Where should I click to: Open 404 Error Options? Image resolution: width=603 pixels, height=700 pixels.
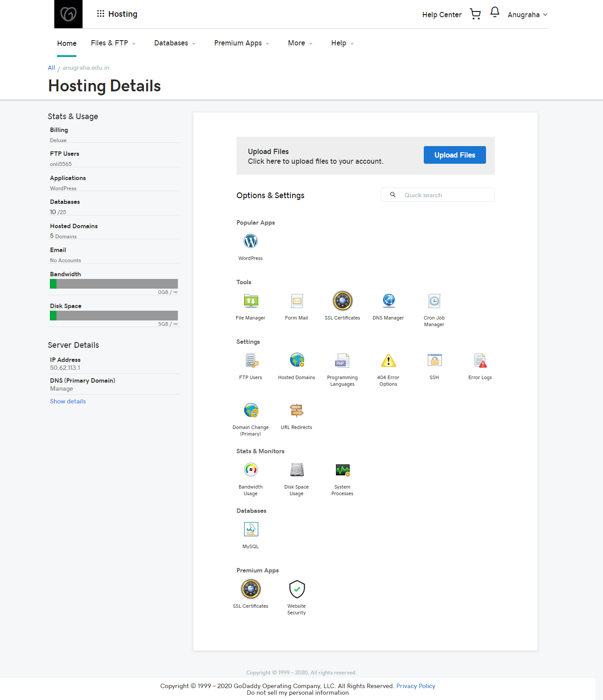[x=388, y=361]
